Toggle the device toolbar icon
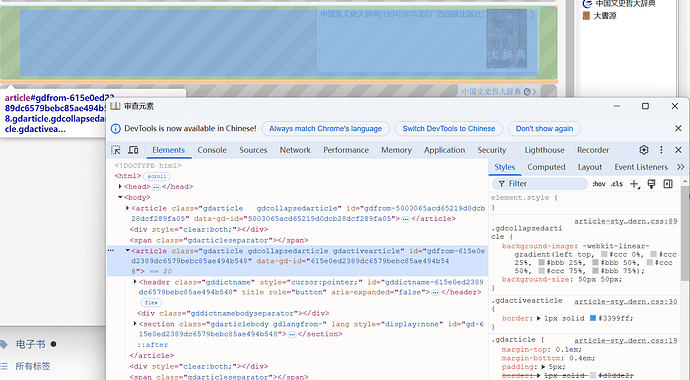The image size is (690, 380). 133,150
